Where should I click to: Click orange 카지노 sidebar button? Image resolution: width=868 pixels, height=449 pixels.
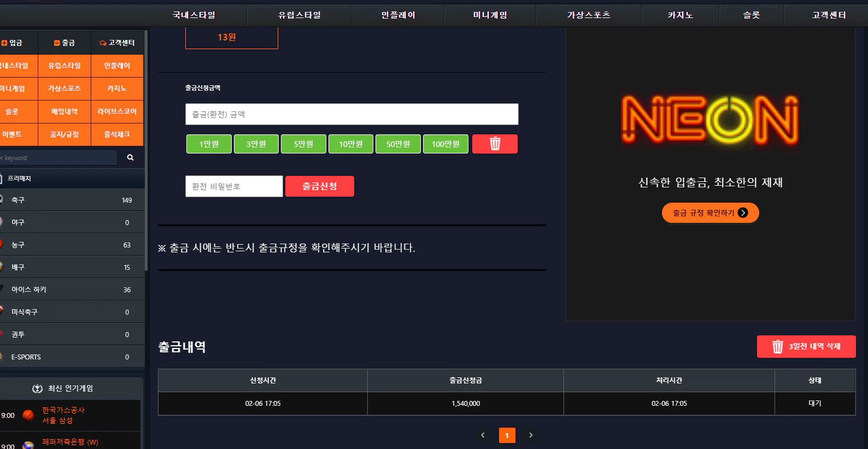tap(117, 88)
